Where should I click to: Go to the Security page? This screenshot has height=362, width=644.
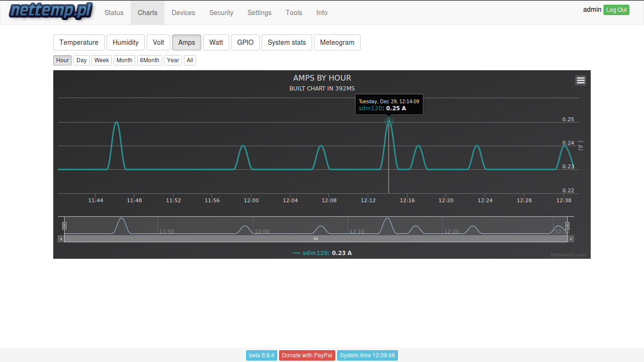pyautogui.click(x=222, y=13)
